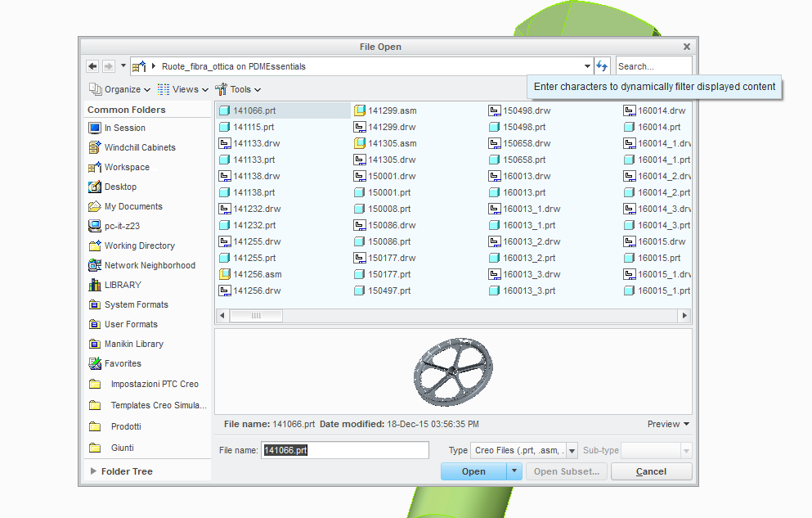Expand the Open button options arrow
The width and height of the screenshot is (812, 518).
(514, 471)
